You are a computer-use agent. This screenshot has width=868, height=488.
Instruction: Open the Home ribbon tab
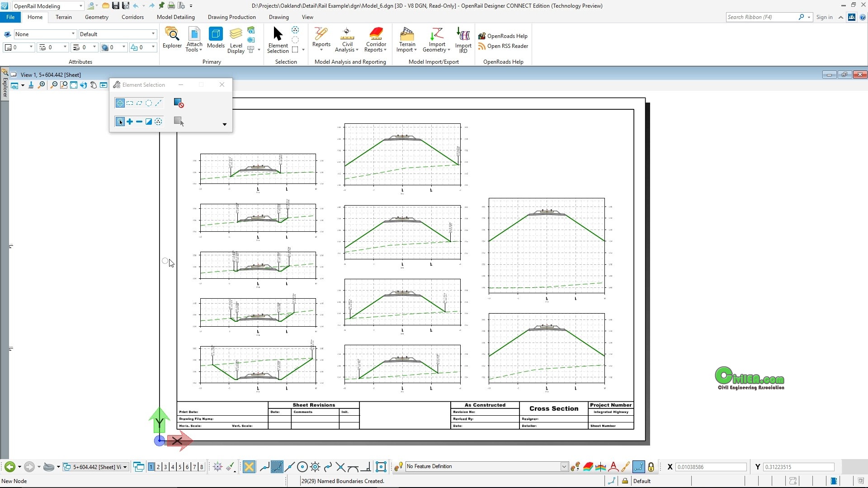[x=34, y=17]
